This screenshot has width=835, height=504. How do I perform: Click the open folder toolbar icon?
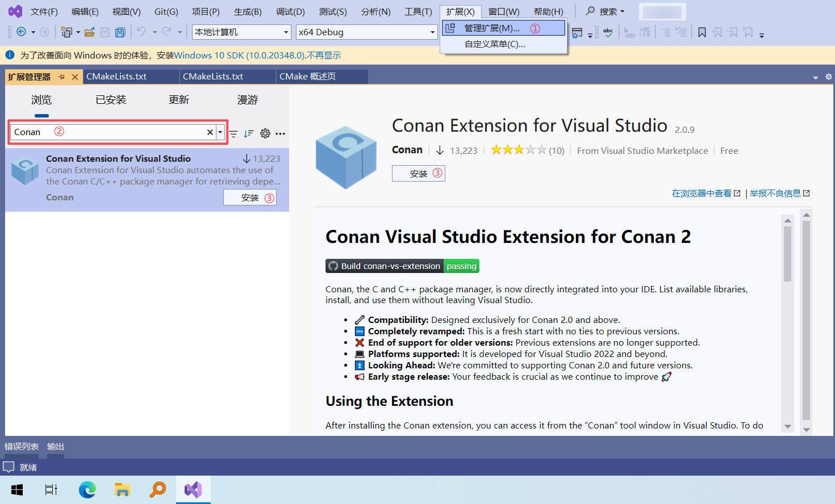point(89,32)
